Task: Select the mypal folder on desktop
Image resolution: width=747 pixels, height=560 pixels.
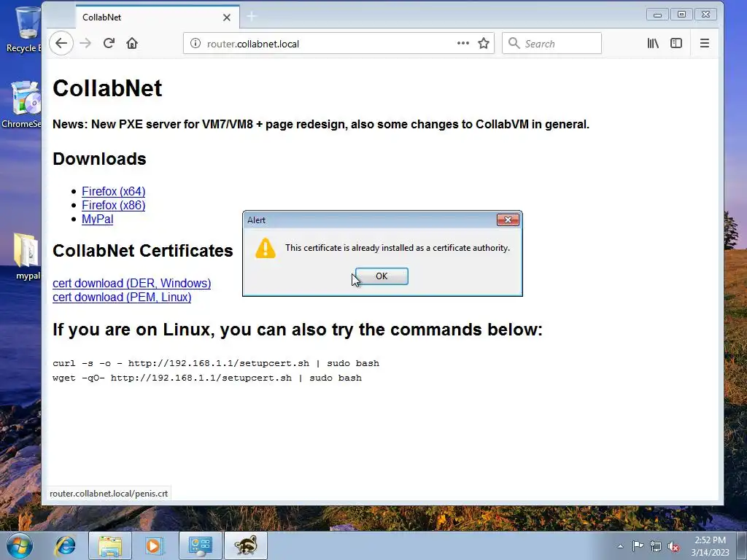Action: pos(27,256)
